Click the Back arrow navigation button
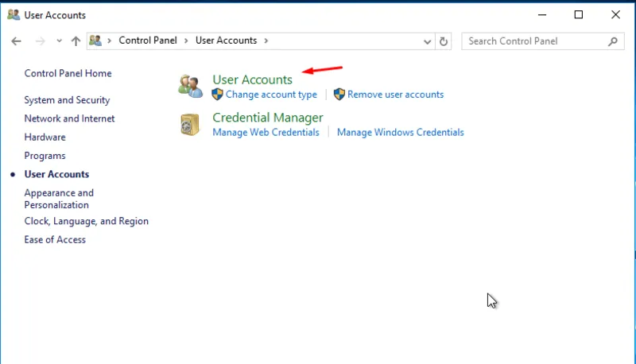Viewport: 636px width, 364px height. [x=16, y=41]
